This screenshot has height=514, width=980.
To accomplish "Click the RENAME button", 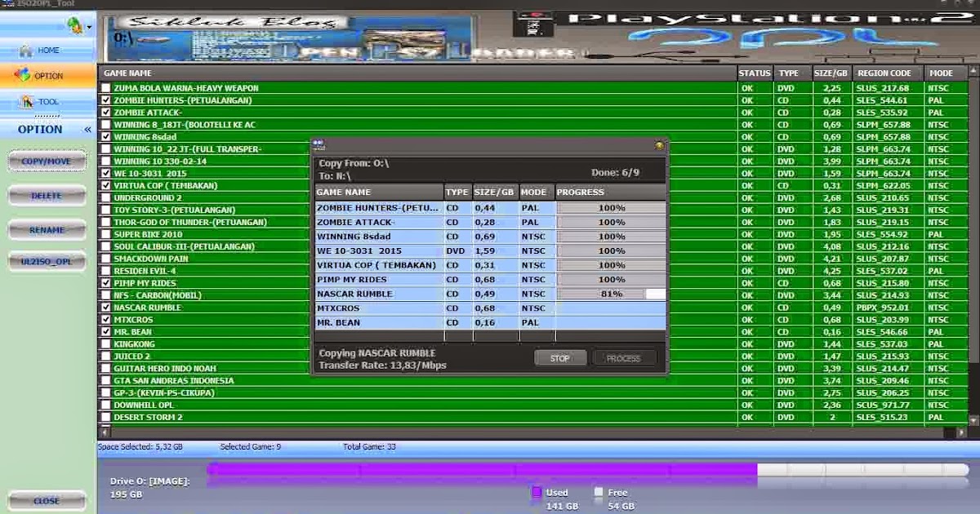I will (x=47, y=230).
